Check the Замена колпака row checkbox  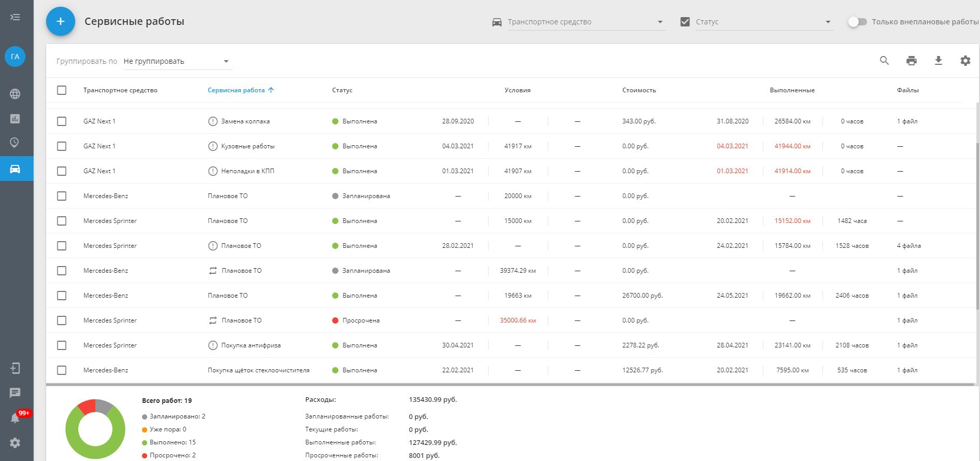pyautogui.click(x=62, y=121)
